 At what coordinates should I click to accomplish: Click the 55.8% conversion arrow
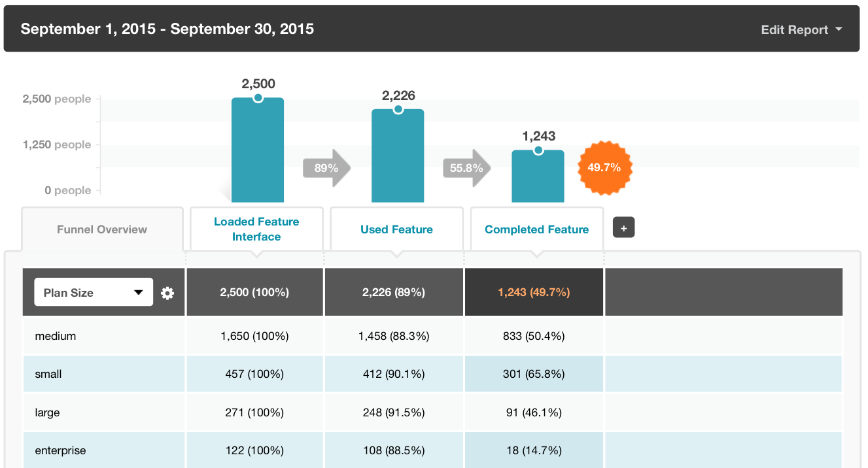pyautogui.click(x=466, y=168)
